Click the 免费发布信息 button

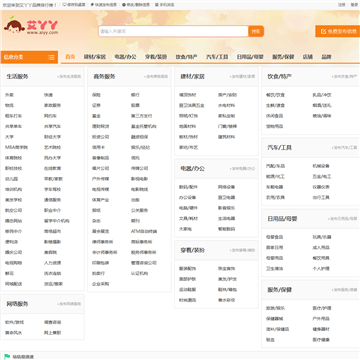click(x=337, y=31)
